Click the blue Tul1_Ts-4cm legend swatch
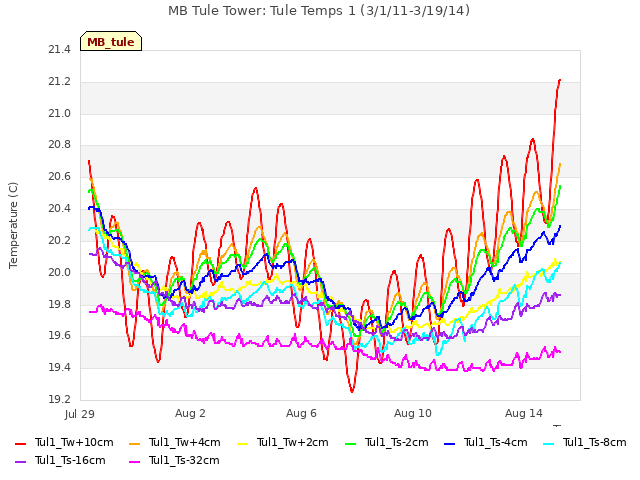The image size is (640, 480). pyautogui.click(x=449, y=443)
